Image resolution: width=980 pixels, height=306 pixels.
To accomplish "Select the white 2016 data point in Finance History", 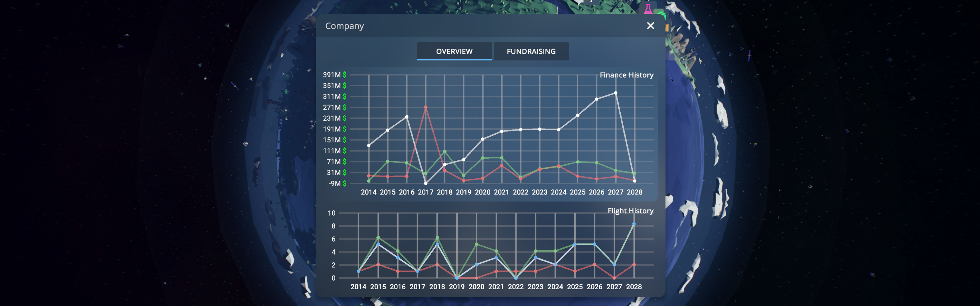I will click(406, 117).
